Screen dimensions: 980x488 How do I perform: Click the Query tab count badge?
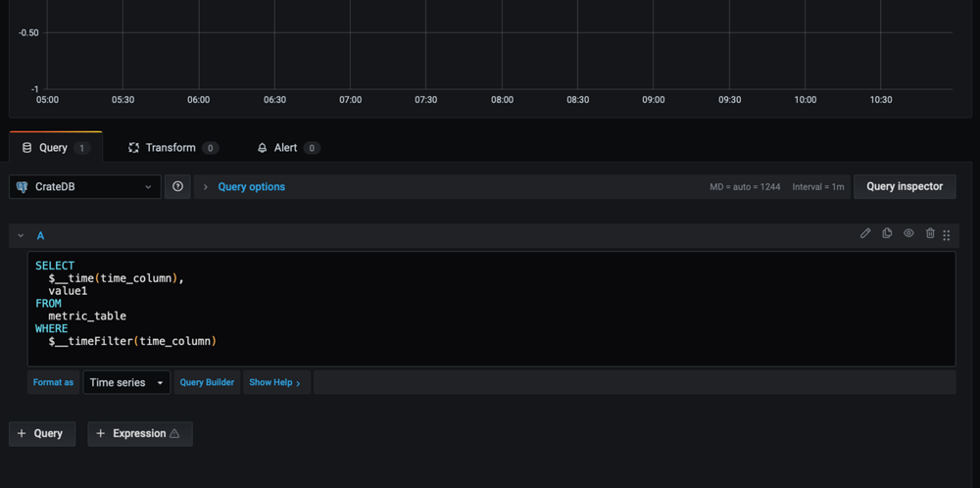click(82, 148)
